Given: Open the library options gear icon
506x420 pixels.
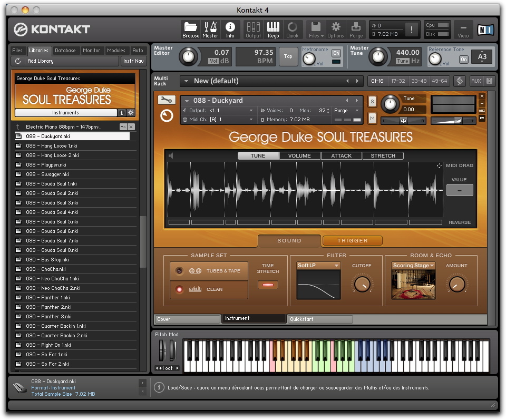Looking at the screenshot, I should click(x=130, y=113).
